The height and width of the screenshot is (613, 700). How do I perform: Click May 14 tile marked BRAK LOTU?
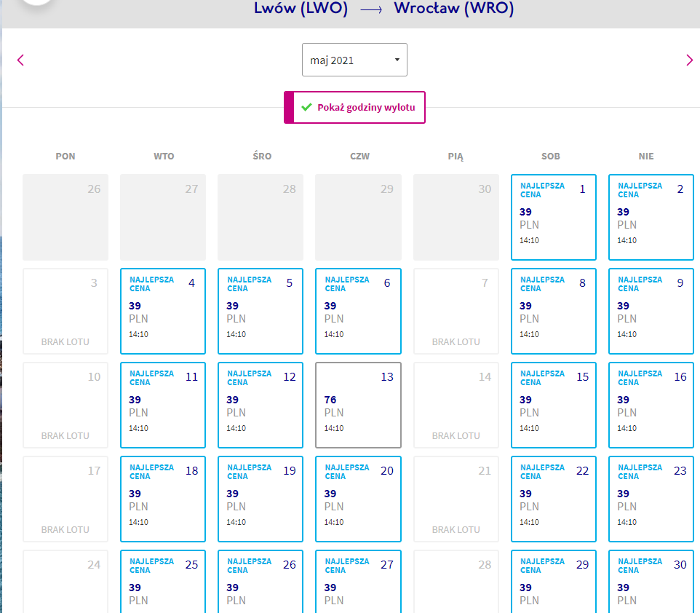click(x=456, y=405)
